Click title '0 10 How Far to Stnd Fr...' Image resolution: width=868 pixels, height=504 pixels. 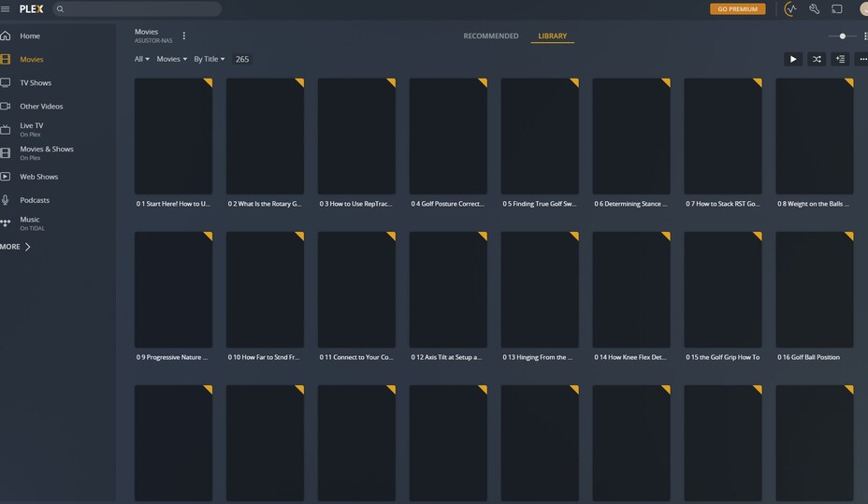point(264,357)
